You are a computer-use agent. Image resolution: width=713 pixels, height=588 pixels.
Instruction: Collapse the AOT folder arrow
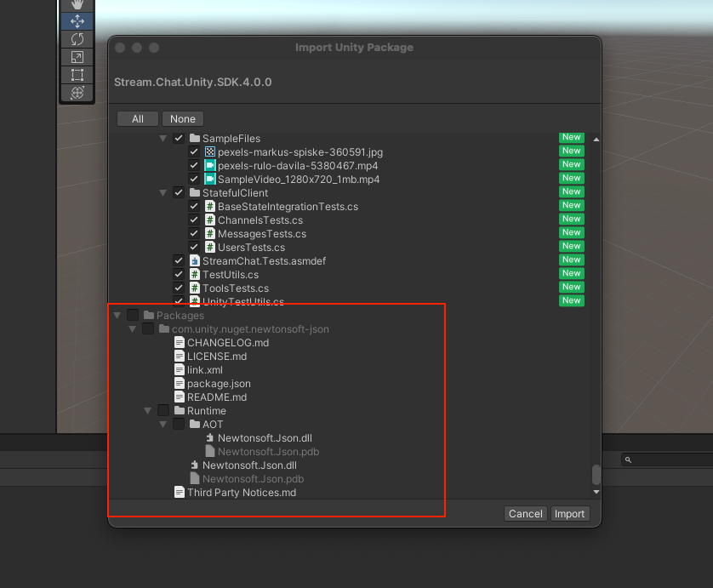coord(163,425)
